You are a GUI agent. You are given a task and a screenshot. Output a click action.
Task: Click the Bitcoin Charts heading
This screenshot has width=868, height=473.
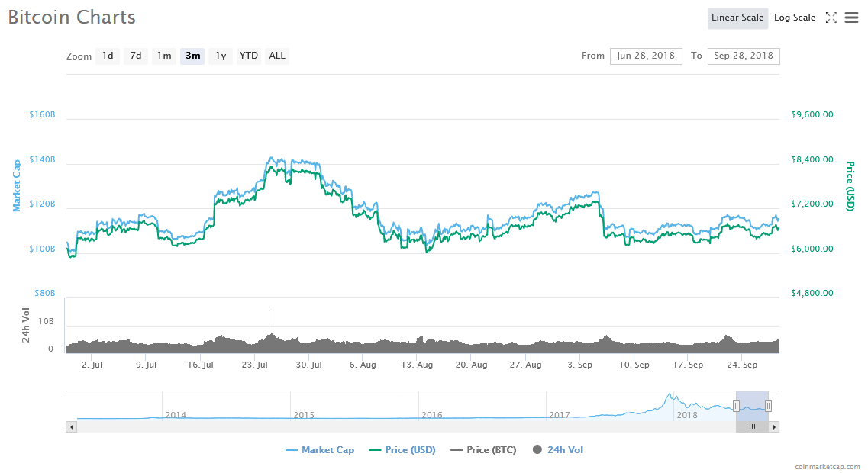pos(72,17)
